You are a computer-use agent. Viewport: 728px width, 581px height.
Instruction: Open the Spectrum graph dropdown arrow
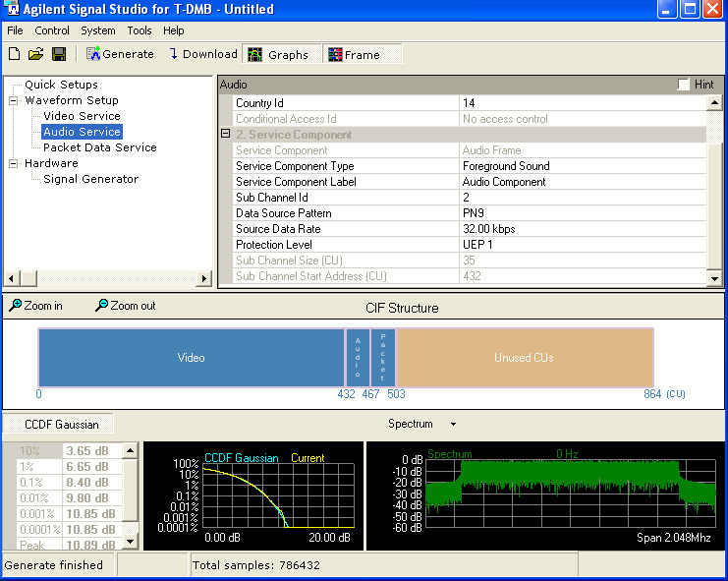point(453,424)
